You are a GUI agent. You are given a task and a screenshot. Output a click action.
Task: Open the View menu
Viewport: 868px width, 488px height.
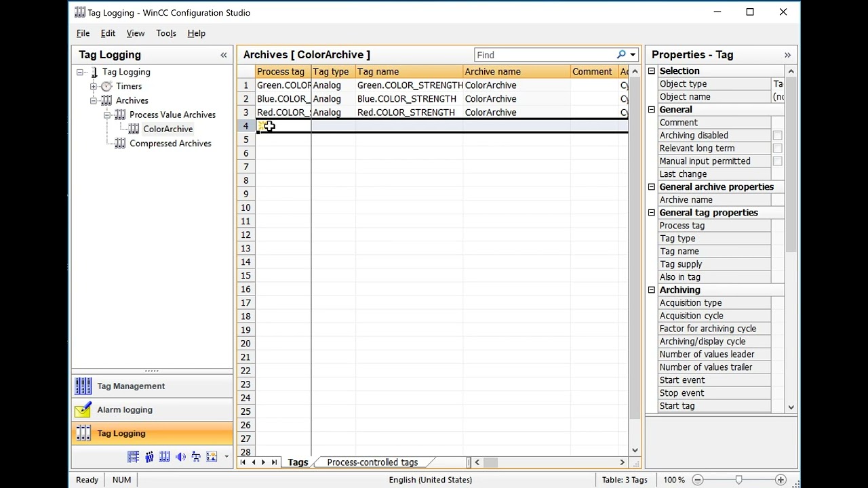(x=136, y=33)
